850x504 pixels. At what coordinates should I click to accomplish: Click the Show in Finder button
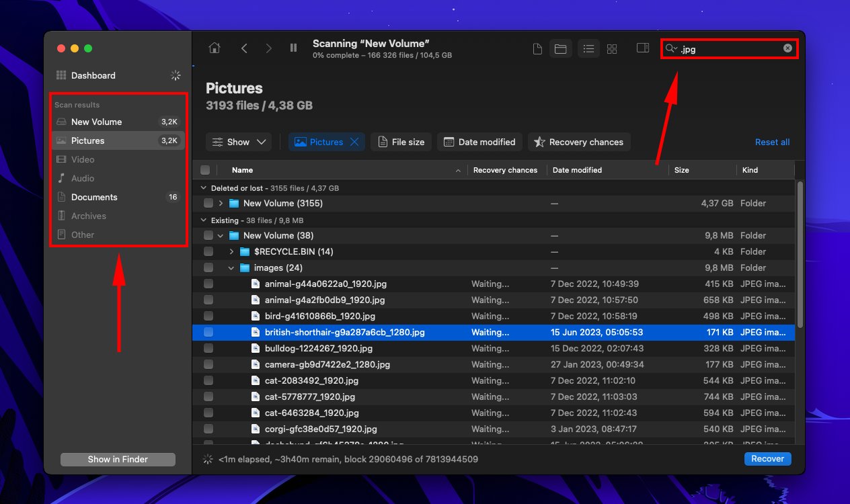(118, 459)
